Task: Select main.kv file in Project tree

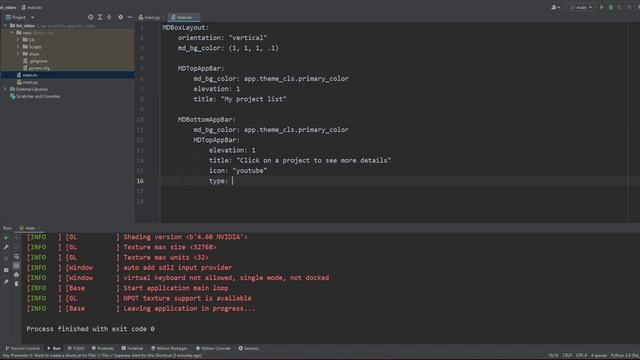Action: [27, 75]
